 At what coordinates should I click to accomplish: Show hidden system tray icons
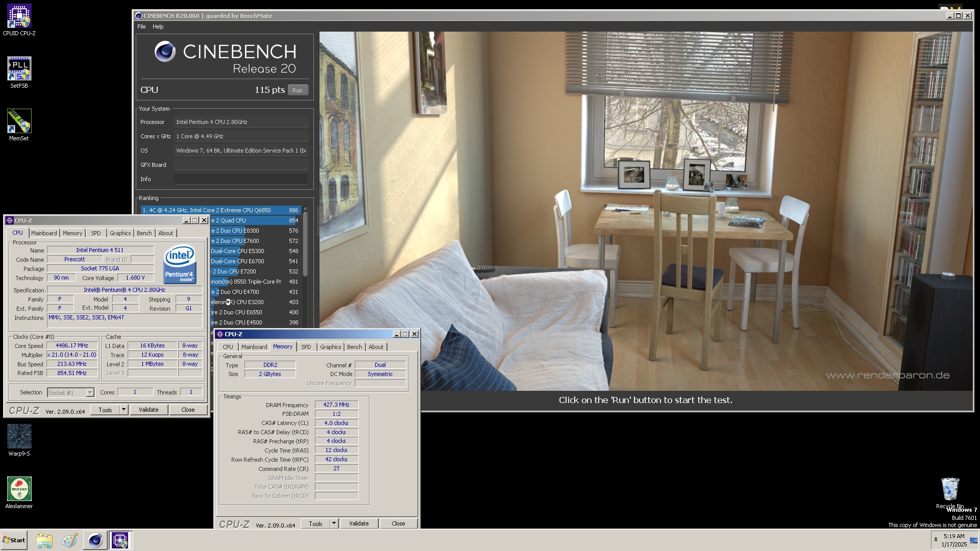pos(936,540)
